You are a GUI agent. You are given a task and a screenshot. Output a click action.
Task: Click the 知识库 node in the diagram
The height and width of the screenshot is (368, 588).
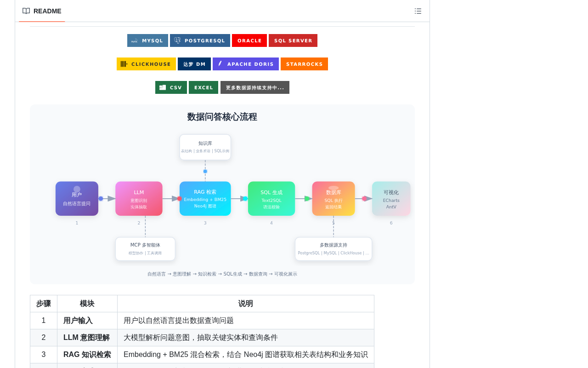205,147
